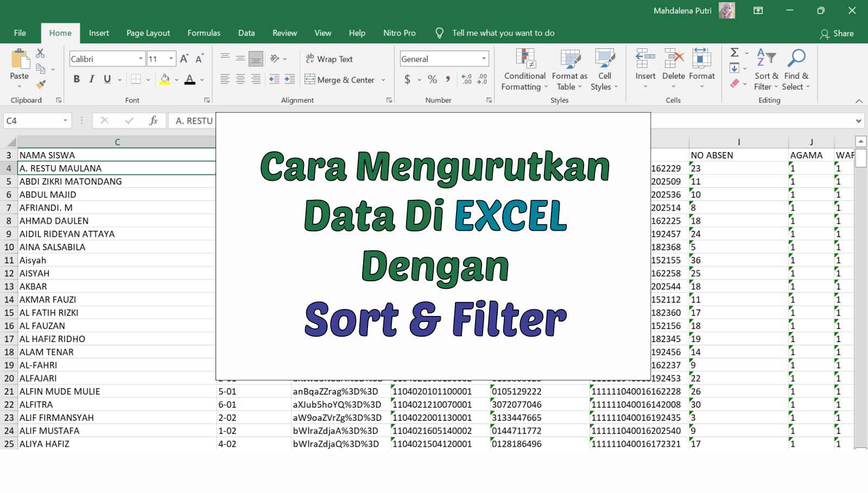The width and height of the screenshot is (868, 493).
Task: Expand the Calibri font name dropdown
Action: pos(141,59)
